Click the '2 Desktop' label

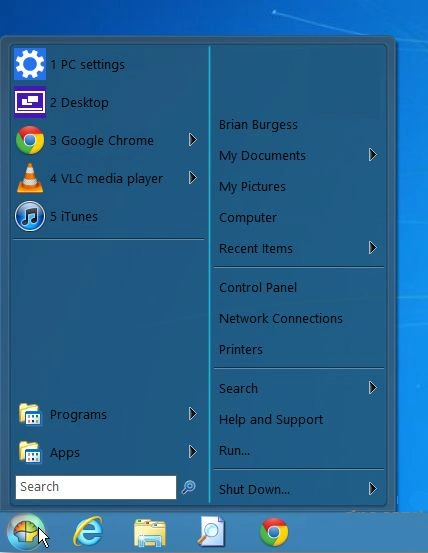(x=79, y=103)
